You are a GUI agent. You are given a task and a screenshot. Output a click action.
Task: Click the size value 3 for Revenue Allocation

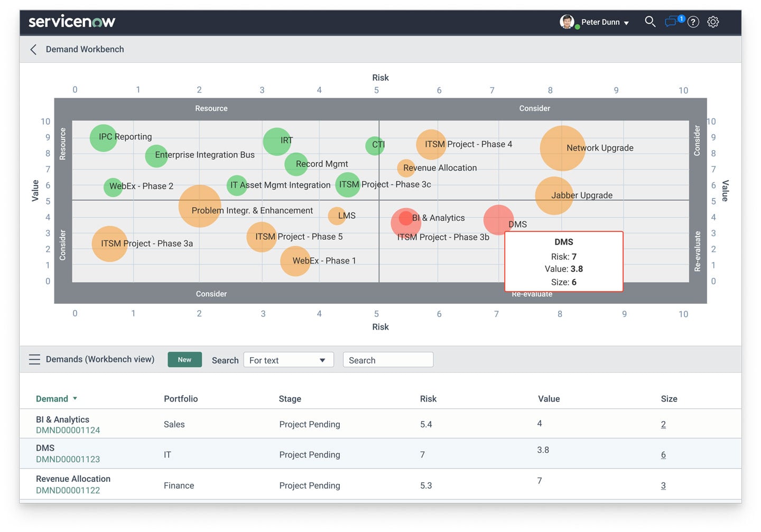tap(663, 486)
